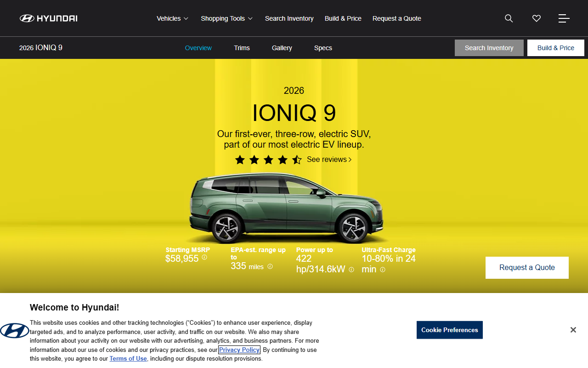Open Cookie Preferences
The width and height of the screenshot is (588, 368).
(450, 330)
